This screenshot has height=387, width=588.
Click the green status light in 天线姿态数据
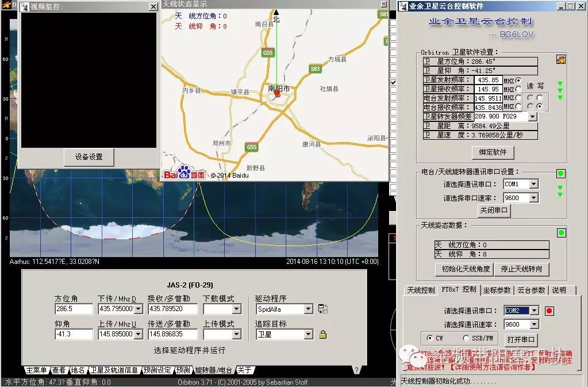[562, 233]
